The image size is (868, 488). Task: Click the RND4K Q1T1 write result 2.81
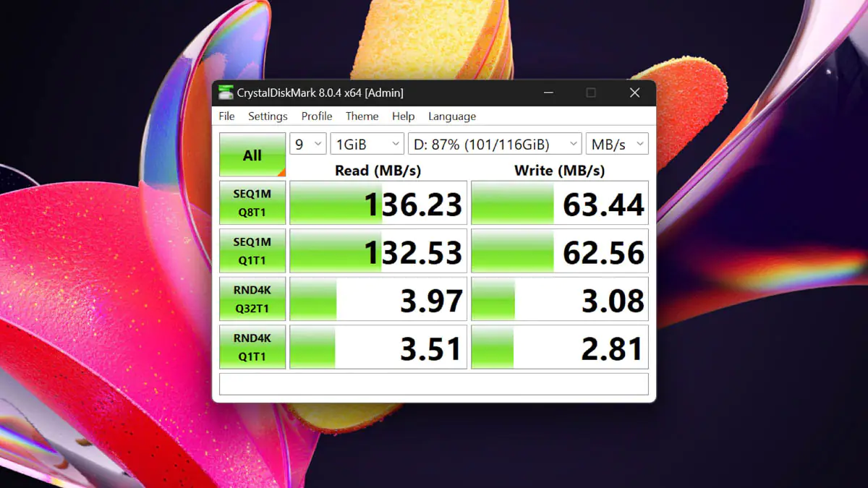(560, 346)
